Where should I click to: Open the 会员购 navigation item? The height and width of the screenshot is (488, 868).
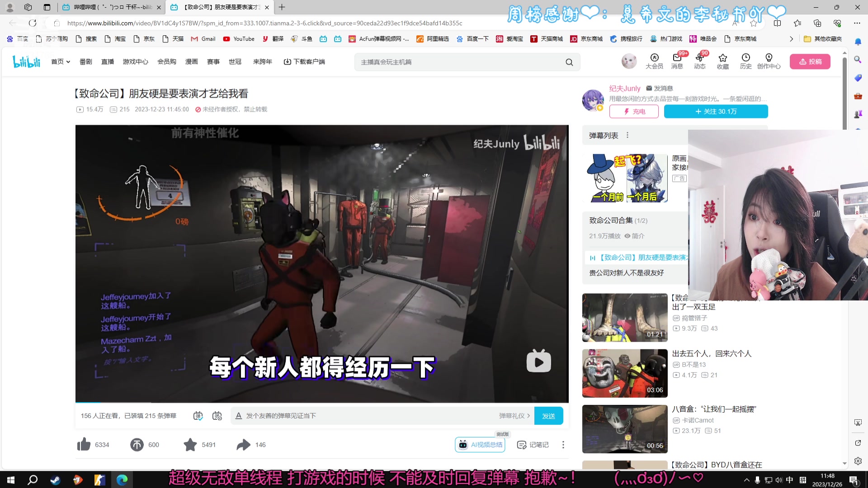(166, 62)
